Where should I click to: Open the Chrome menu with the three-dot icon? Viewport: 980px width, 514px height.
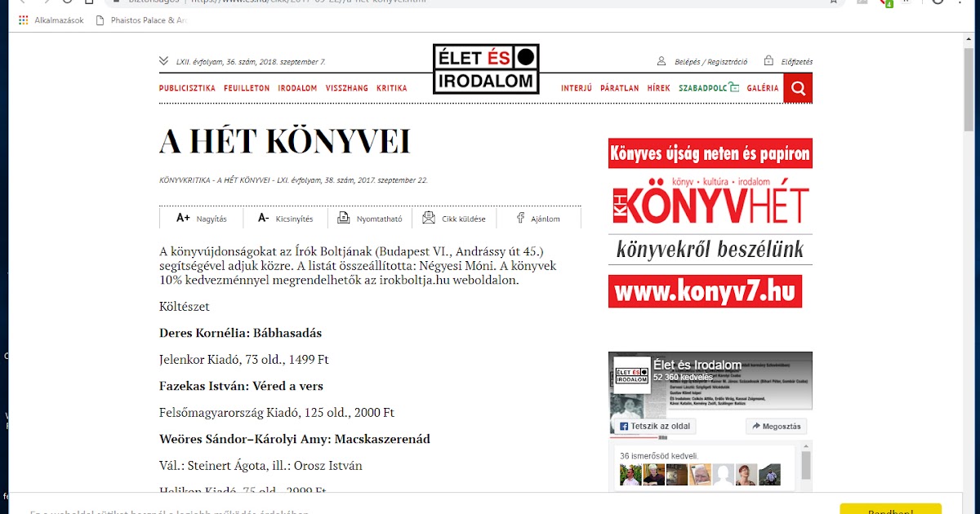(960, 2)
